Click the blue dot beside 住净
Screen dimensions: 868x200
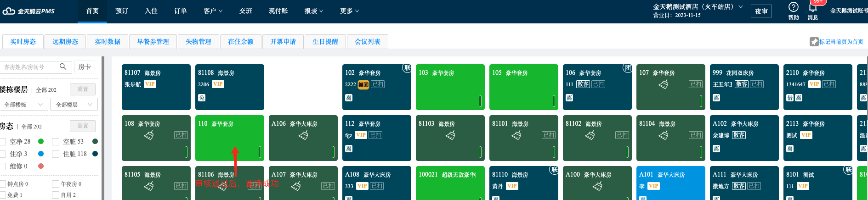pyautogui.click(x=41, y=154)
